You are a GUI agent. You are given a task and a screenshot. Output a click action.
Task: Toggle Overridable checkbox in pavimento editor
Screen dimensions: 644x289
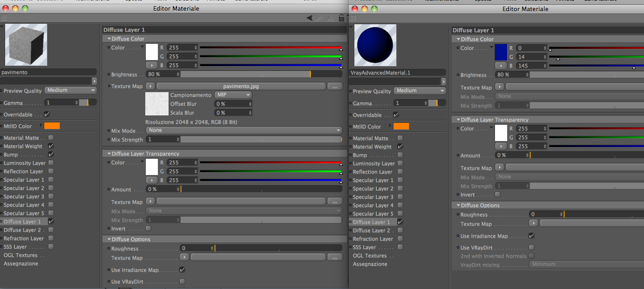pyautogui.click(x=47, y=114)
